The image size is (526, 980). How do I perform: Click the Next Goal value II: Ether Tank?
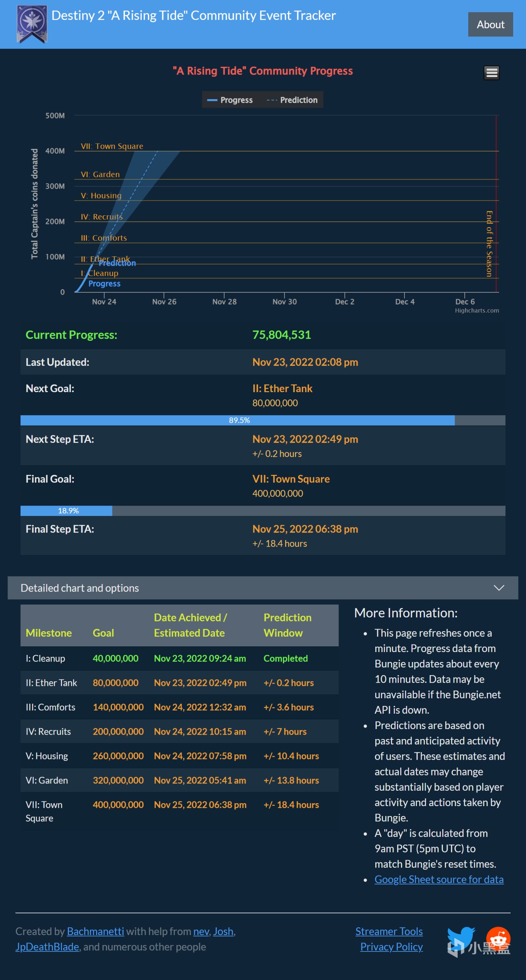[x=282, y=388]
